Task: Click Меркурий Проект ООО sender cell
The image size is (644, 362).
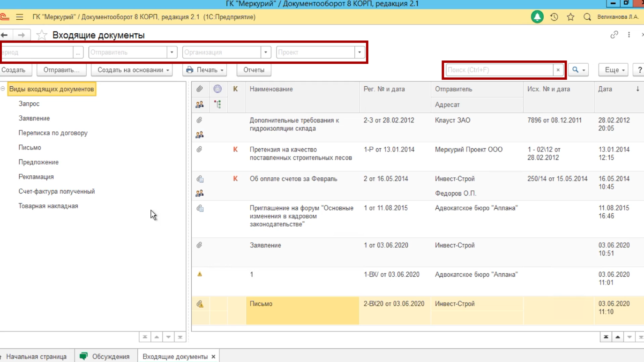Action: tap(477, 150)
